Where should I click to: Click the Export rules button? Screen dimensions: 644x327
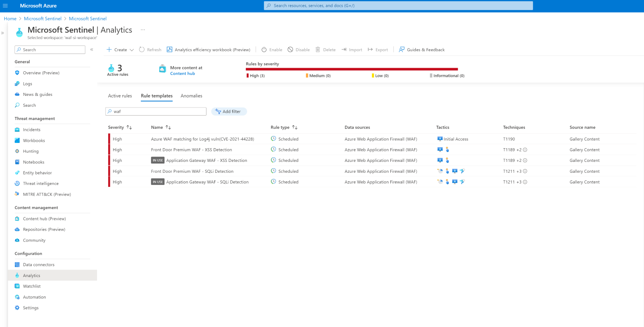click(x=378, y=50)
